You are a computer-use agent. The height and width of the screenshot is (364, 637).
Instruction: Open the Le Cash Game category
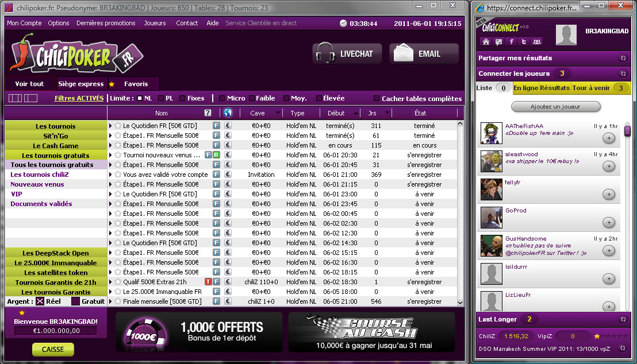click(x=56, y=146)
